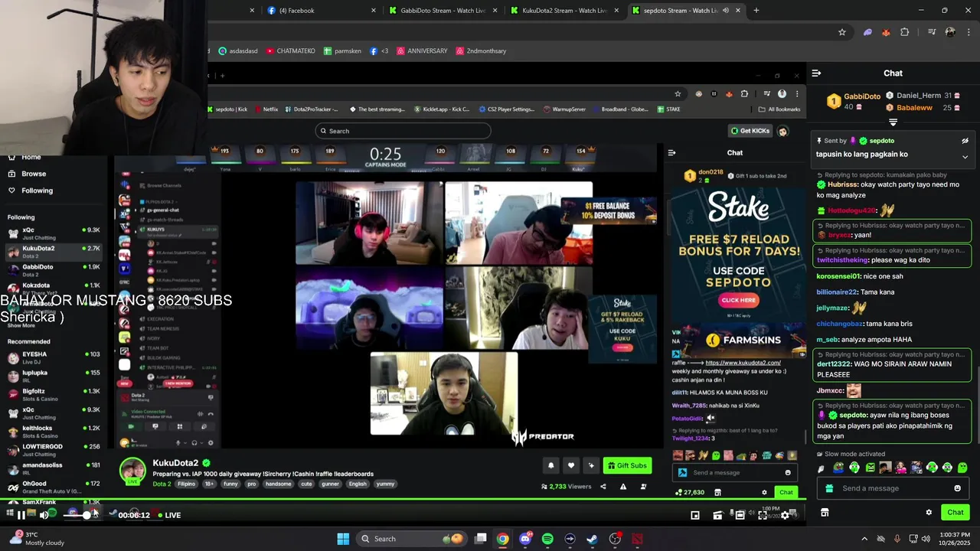Open Spotify from the taskbar
This screenshot has width=980, height=551.
[x=547, y=539]
